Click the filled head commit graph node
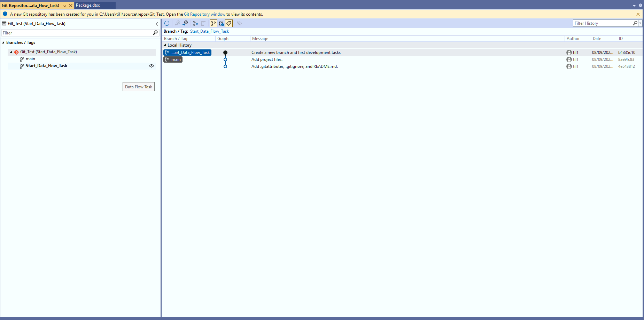This screenshot has width=644, height=320. [x=225, y=53]
